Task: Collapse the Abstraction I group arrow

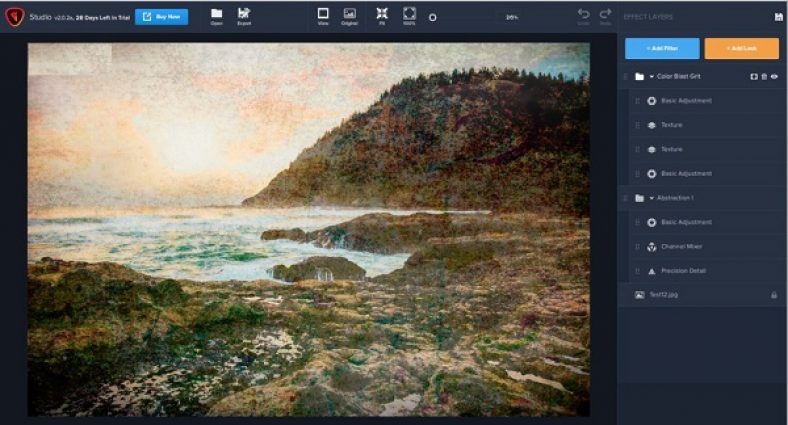Action: coord(651,198)
